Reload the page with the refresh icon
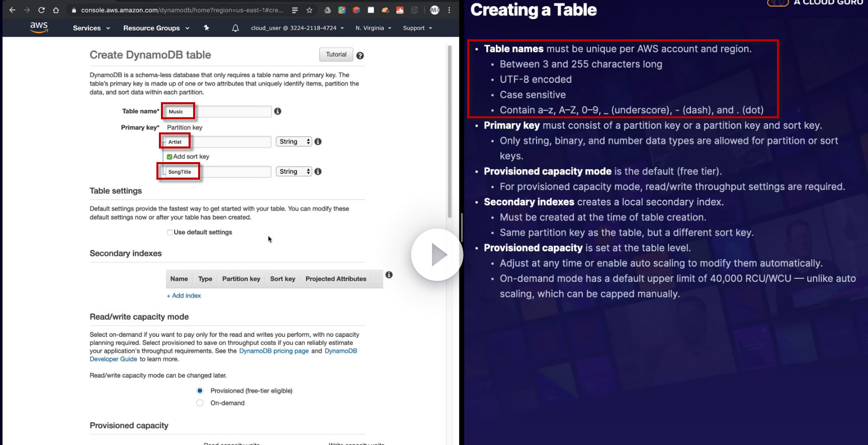The image size is (868, 445). pyautogui.click(x=41, y=10)
